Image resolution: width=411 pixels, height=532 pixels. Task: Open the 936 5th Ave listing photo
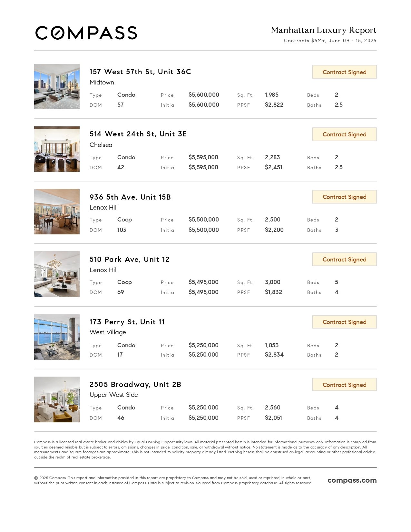tap(57, 212)
